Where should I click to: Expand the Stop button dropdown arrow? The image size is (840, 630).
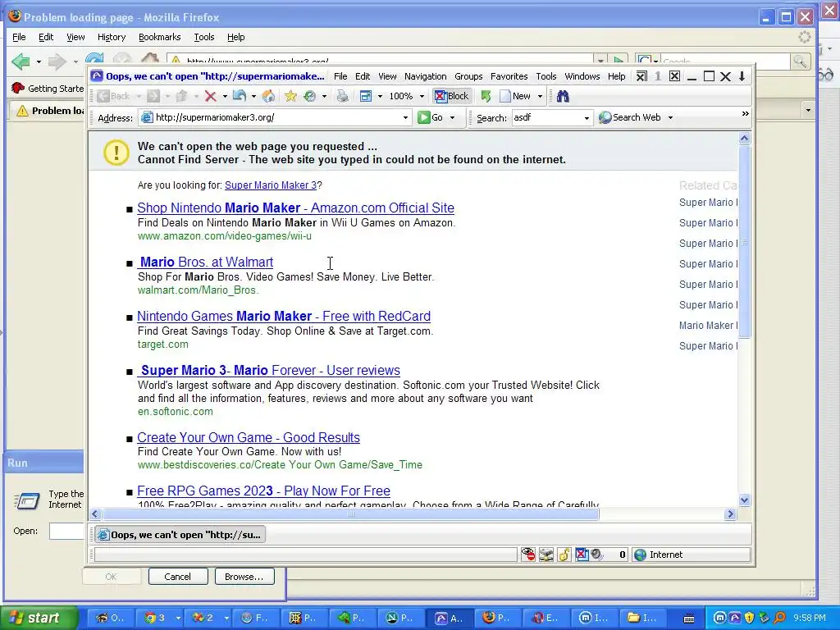[225, 97]
